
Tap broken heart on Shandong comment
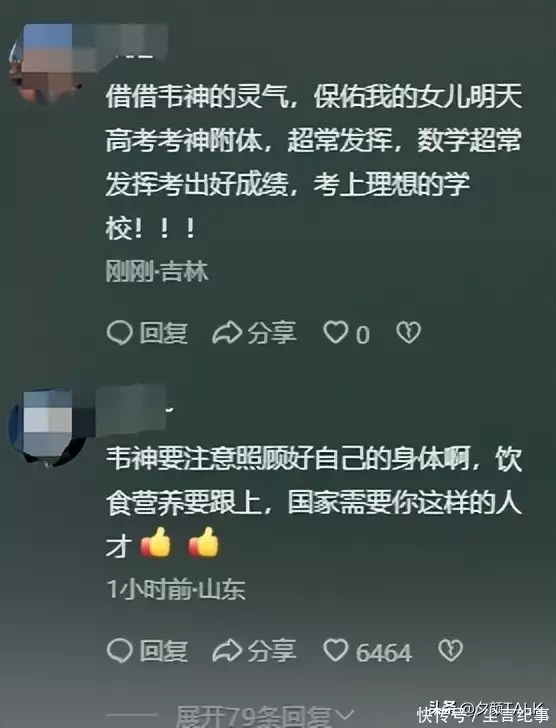(451, 650)
